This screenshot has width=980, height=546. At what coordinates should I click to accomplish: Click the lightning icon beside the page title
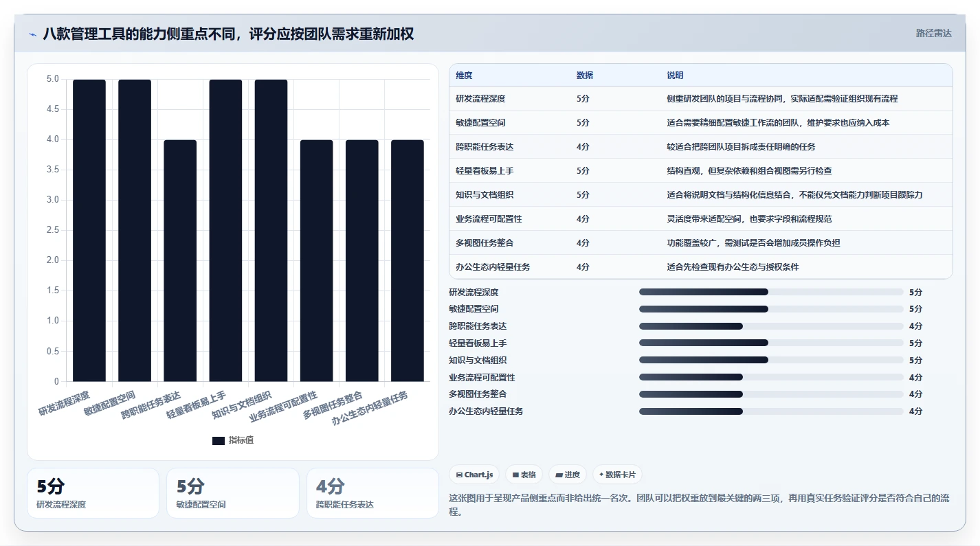(x=32, y=34)
